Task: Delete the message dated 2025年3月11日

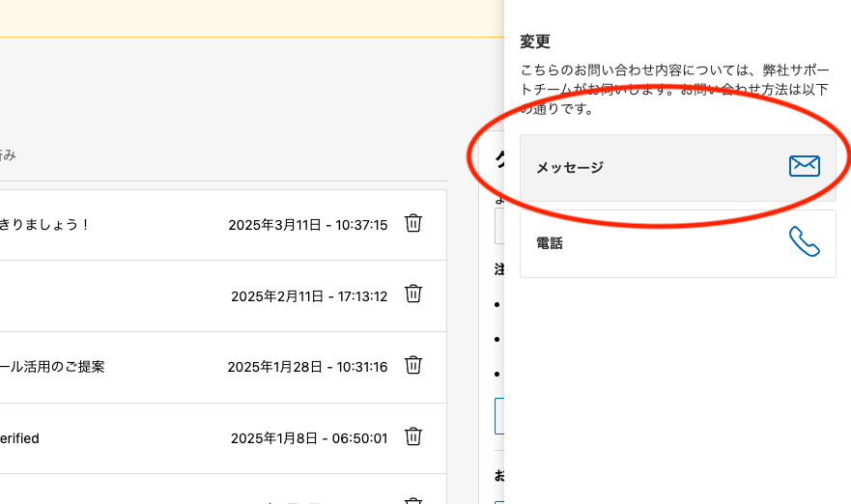Action: [x=413, y=224]
